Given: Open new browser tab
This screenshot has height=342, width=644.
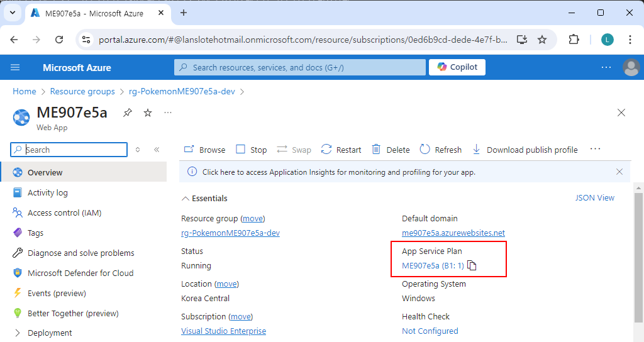Looking at the screenshot, I should [184, 13].
